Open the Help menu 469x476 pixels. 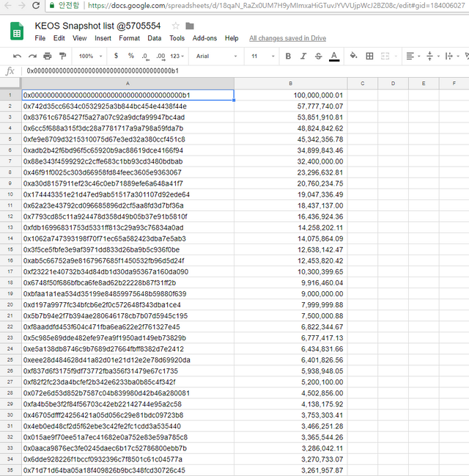(x=232, y=38)
